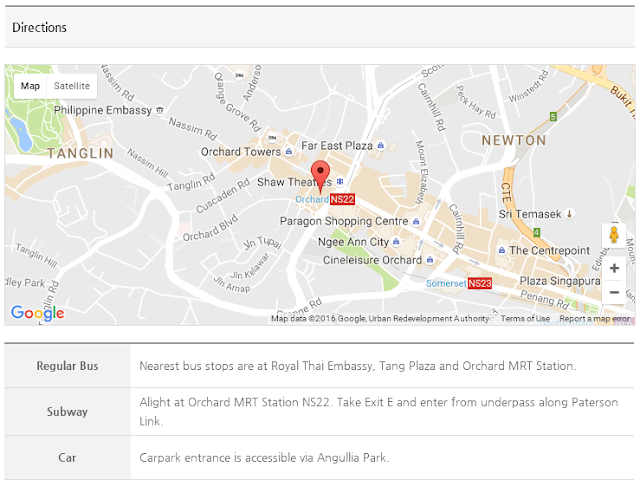Click the red location pin marker

tap(320, 177)
